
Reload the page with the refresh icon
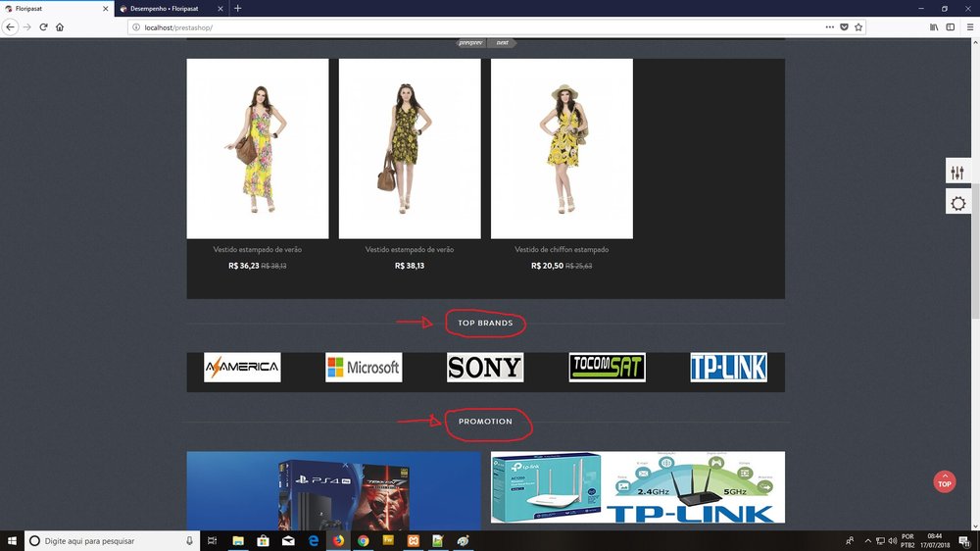tap(43, 26)
